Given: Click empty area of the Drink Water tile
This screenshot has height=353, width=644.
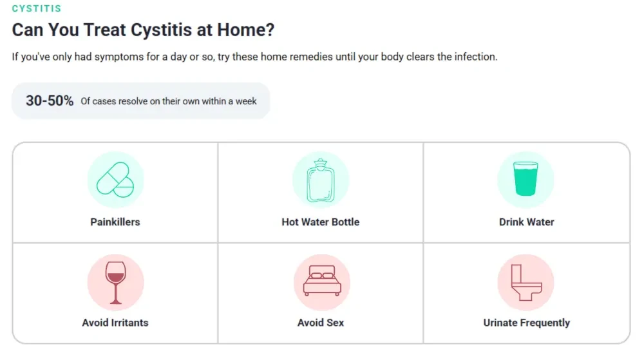Looking at the screenshot, I should tap(596, 189).
